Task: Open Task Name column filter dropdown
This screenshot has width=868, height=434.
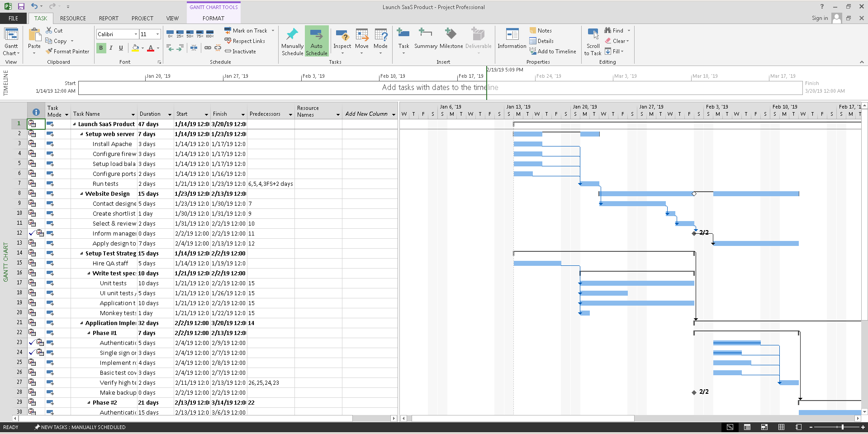Action: (x=133, y=114)
